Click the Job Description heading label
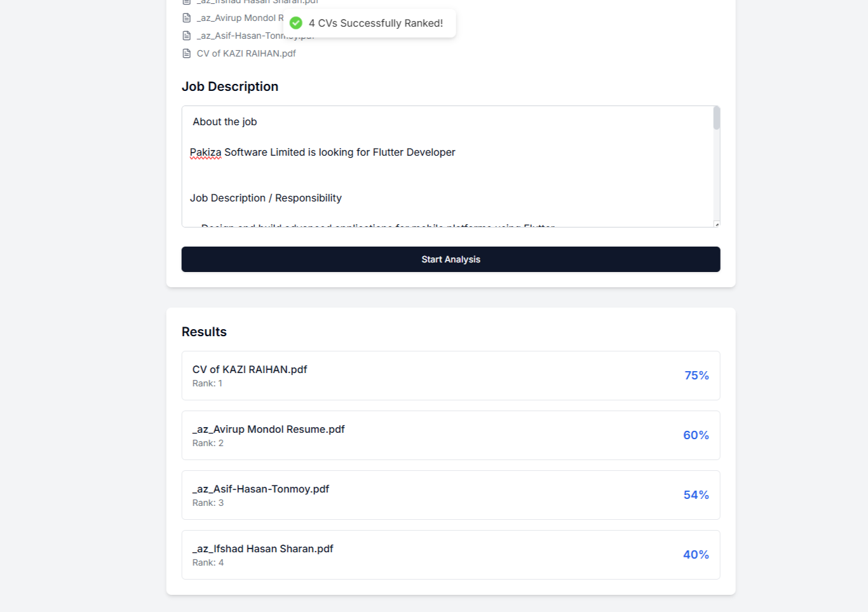Screen dimensions: 868x612 (x=230, y=86)
